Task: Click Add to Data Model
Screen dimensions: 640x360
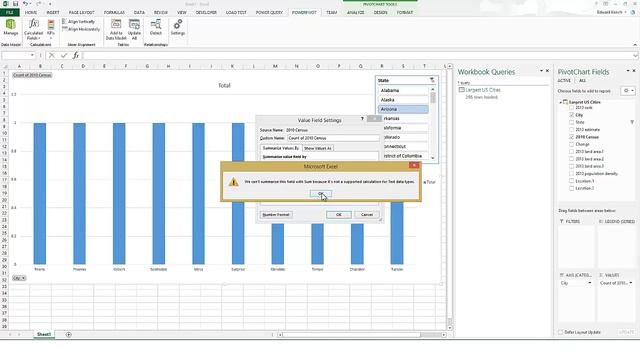Action: point(116,29)
